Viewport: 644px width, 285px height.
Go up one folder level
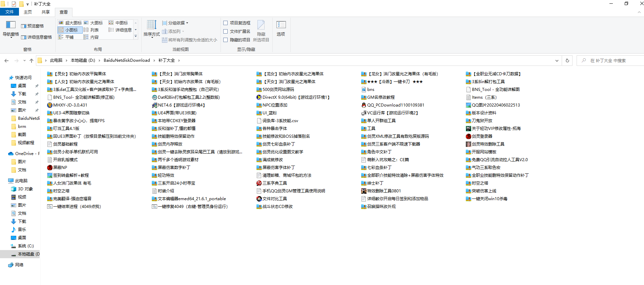(32, 61)
